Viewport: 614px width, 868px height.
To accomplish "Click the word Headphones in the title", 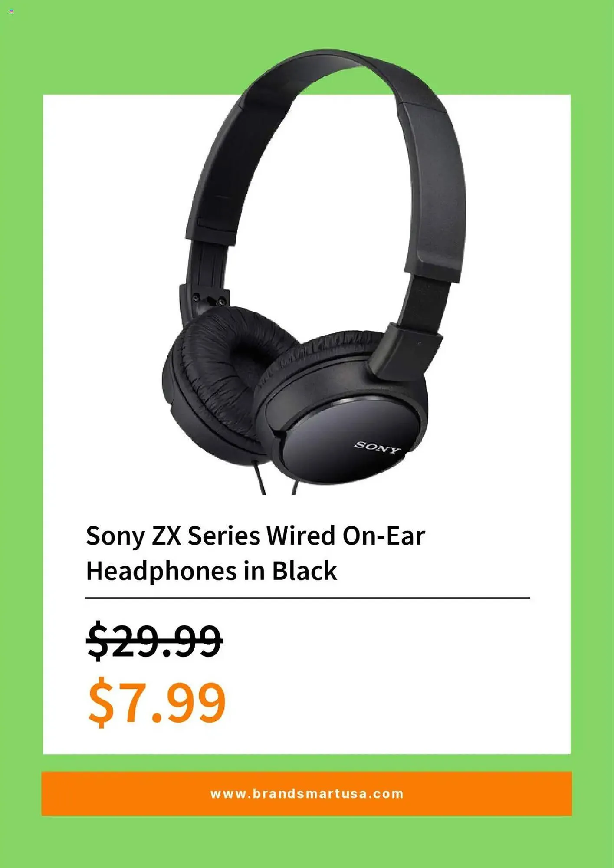I will [161, 571].
